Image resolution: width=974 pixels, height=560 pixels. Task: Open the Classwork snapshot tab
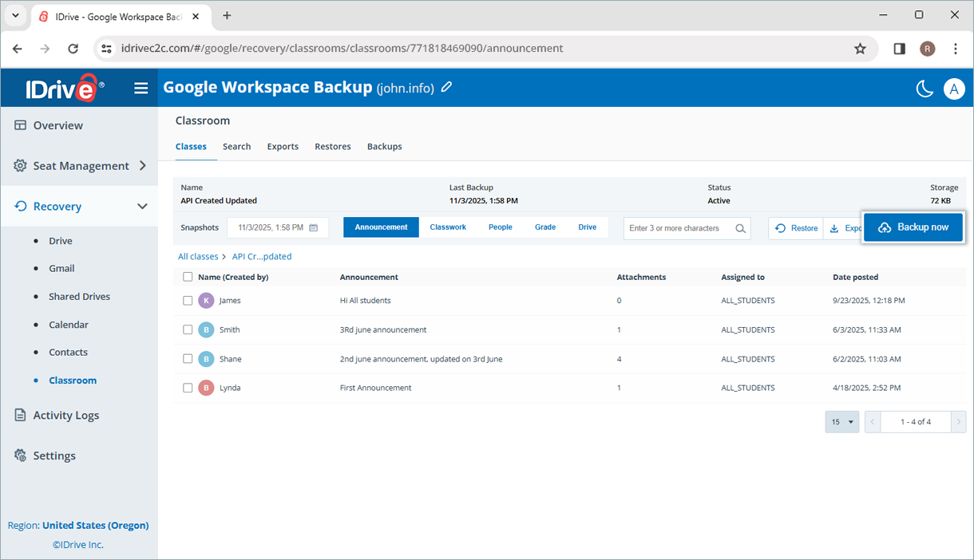coord(447,227)
